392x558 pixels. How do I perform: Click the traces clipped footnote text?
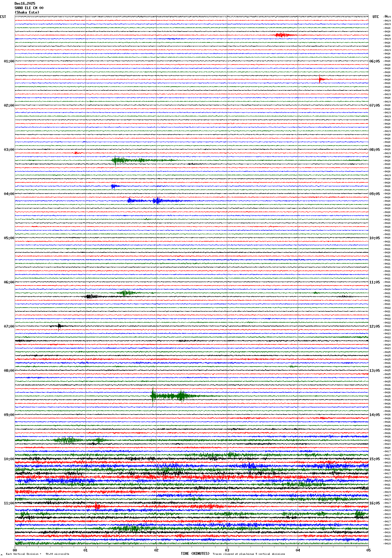(x=249, y=554)
